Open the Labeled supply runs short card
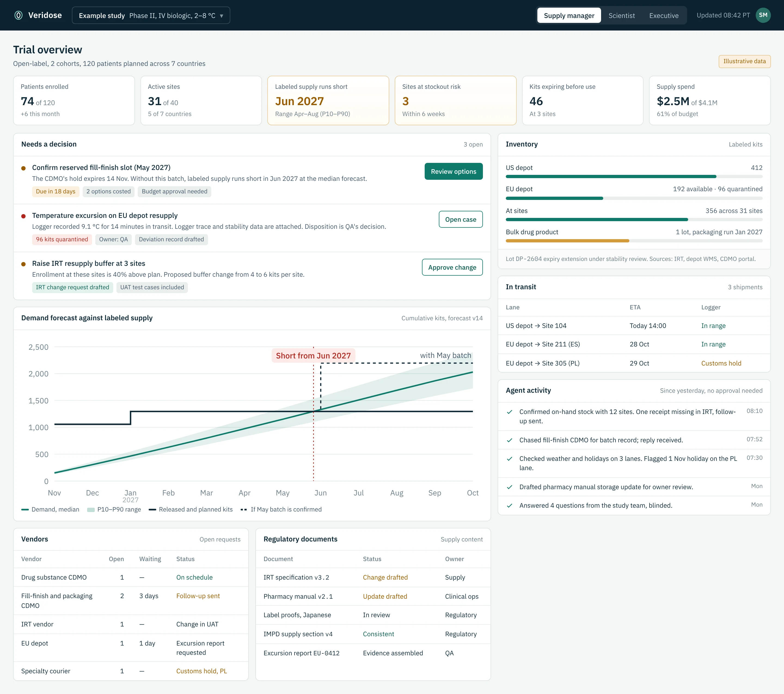 point(328,100)
